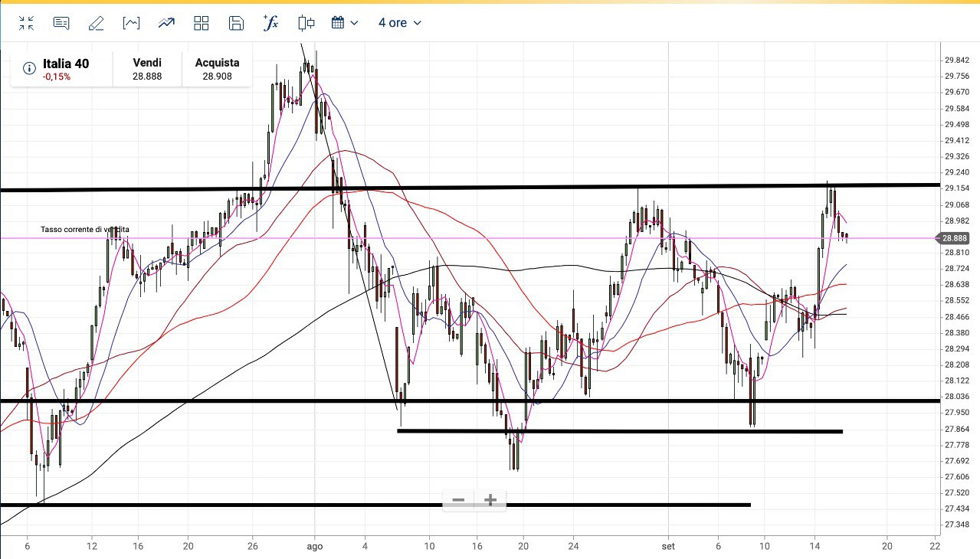Open the calendar date range dropdown
The width and height of the screenshot is (980, 559).
click(x=345, y=23)
